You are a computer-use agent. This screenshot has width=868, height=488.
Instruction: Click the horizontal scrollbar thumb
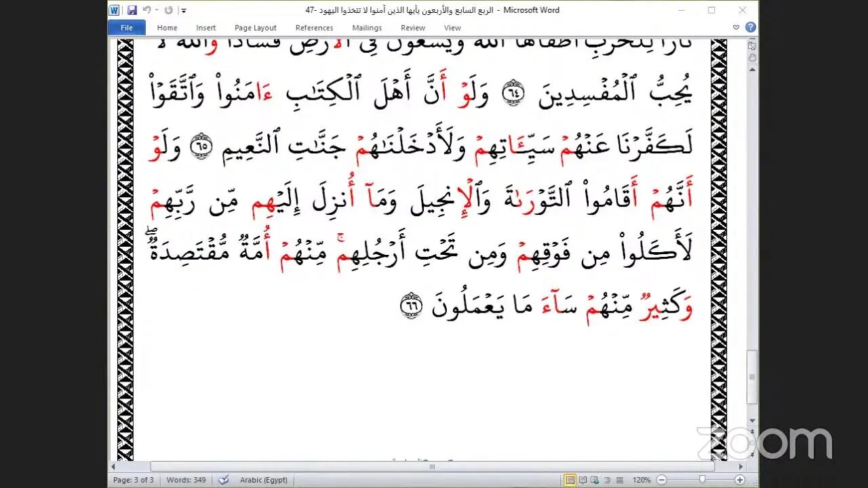click(x=432, y=466)
